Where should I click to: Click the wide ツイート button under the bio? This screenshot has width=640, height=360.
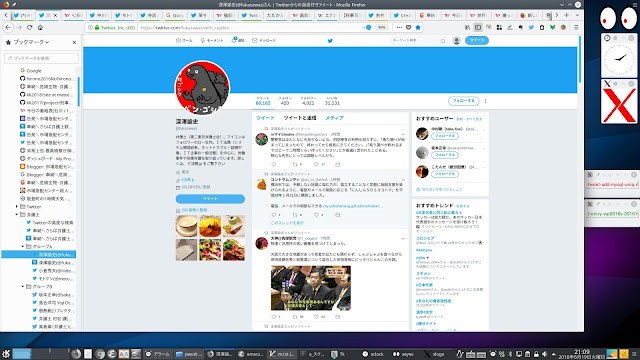pyautogui.click(x=210, y=199)
